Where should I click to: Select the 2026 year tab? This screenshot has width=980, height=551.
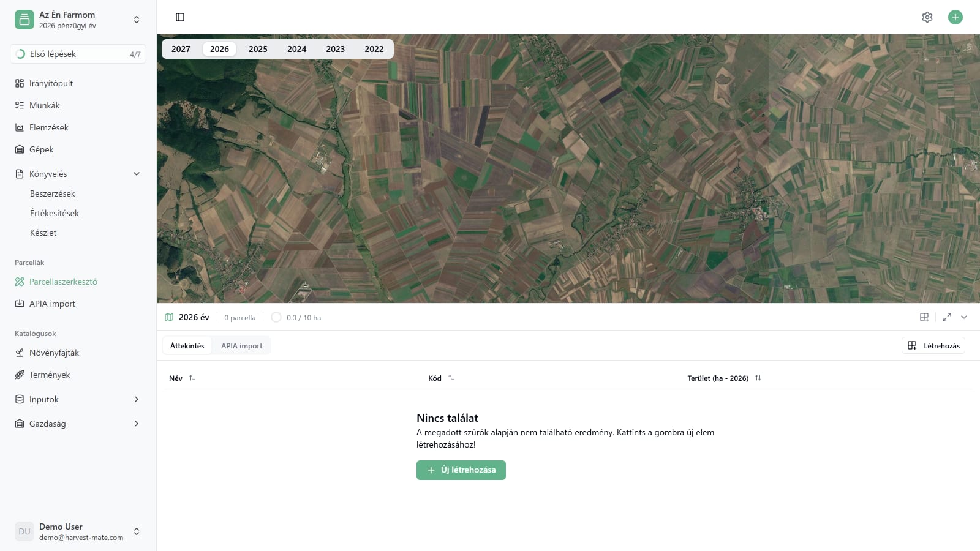point(219,49)
